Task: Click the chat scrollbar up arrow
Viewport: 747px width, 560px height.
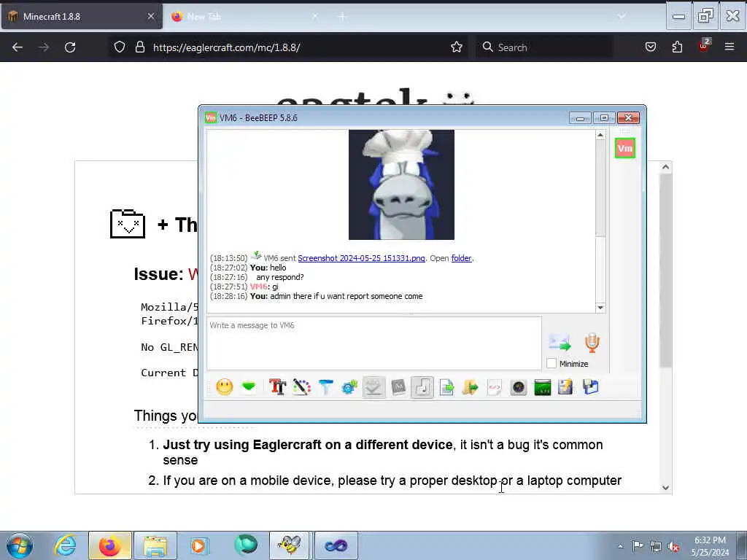Action: 600,135
